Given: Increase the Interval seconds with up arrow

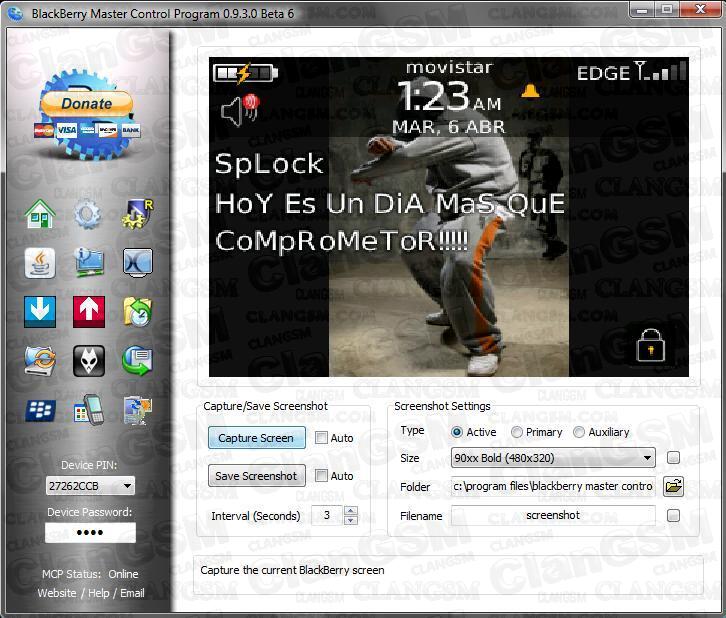Looking at the screenshot, I should [x=351, y=511].
